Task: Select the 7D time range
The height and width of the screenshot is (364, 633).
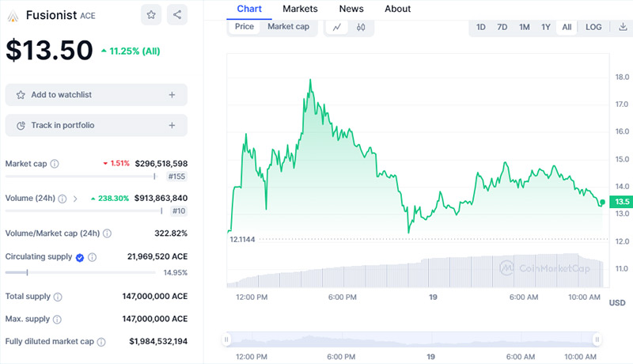Action: (x=502, y=27)
